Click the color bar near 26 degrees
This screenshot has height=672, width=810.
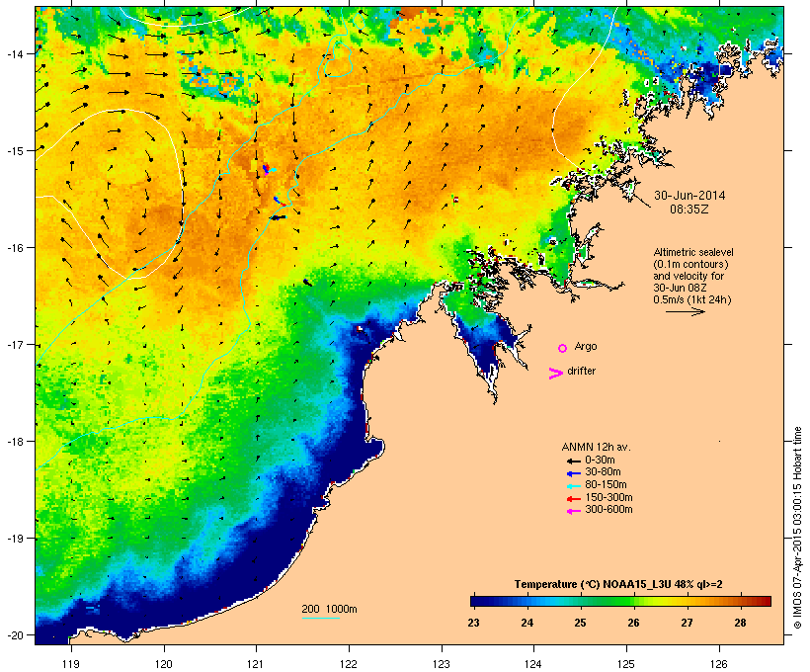(633, 601)
